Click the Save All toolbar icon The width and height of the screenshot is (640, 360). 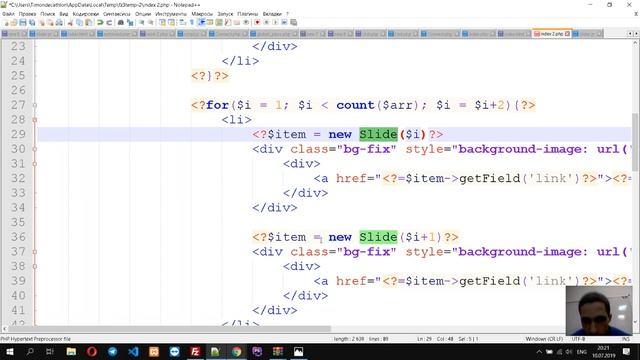coord(32,22)
